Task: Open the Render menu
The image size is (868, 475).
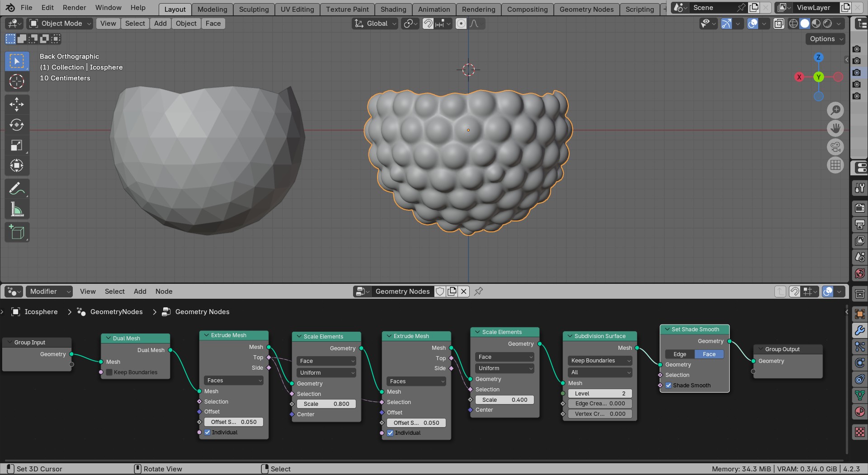Action: (x=74, y=8)
